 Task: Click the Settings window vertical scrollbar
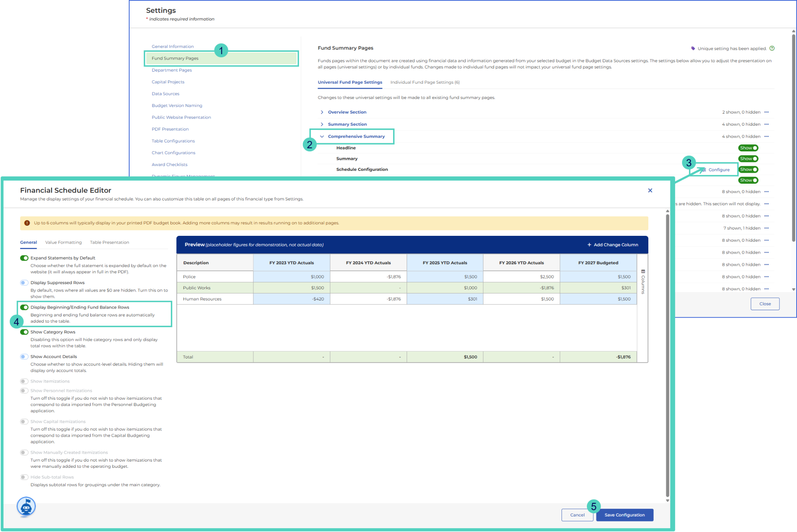(x=793, y=138)
